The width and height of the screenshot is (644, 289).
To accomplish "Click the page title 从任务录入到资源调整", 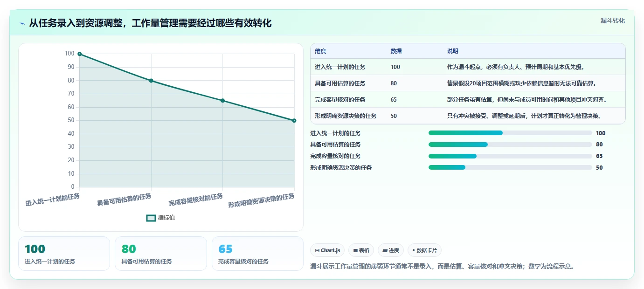I will pos(150,23).
